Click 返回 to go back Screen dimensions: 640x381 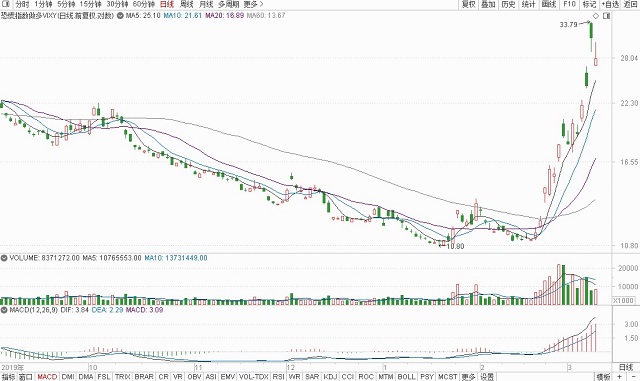[x=630, y=4]
